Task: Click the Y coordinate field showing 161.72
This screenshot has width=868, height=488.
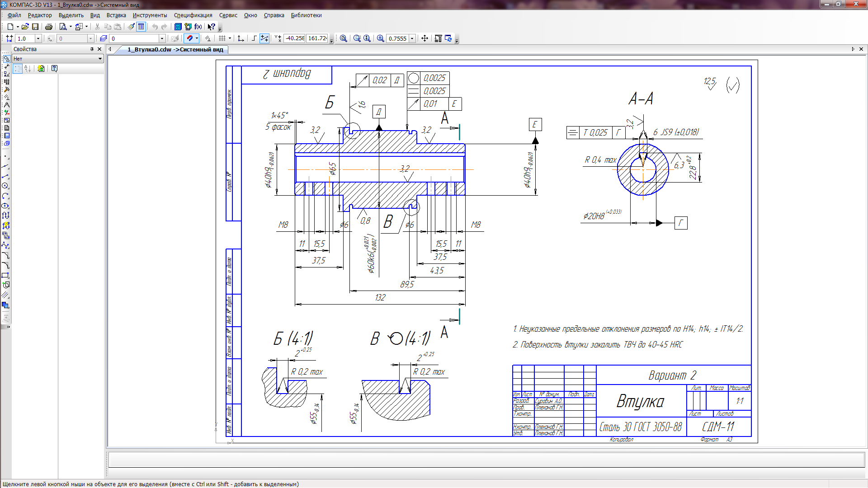Action: pos(317,38)
